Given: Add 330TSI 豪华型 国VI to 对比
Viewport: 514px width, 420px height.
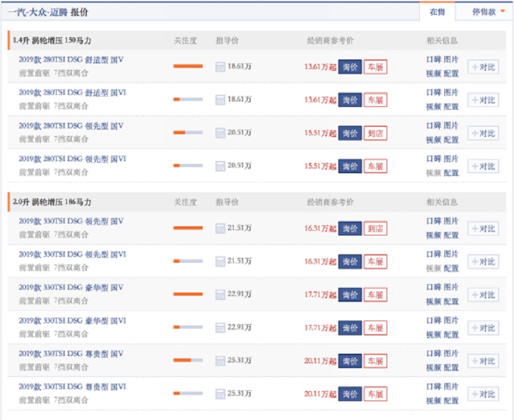Looking at the screenshot, I should click(483, 328).
